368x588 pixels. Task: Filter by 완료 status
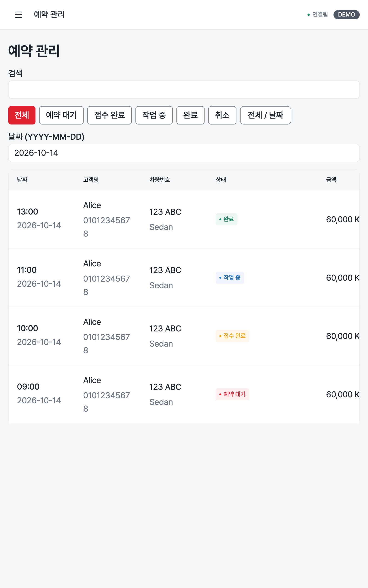click(190, 115)
